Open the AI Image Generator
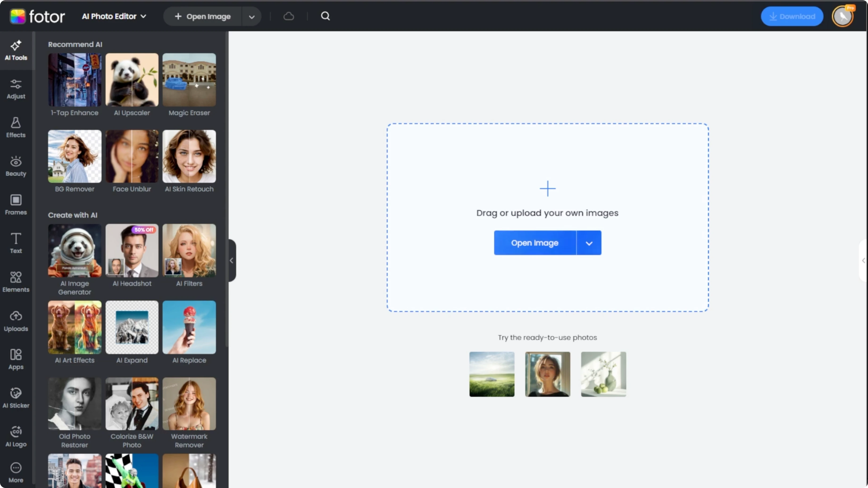Screen dimensions: 868x488 point(75,260)
